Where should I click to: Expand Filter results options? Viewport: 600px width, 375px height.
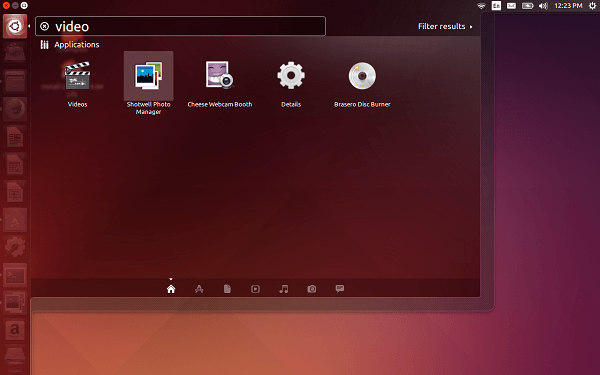coord(445,26)
